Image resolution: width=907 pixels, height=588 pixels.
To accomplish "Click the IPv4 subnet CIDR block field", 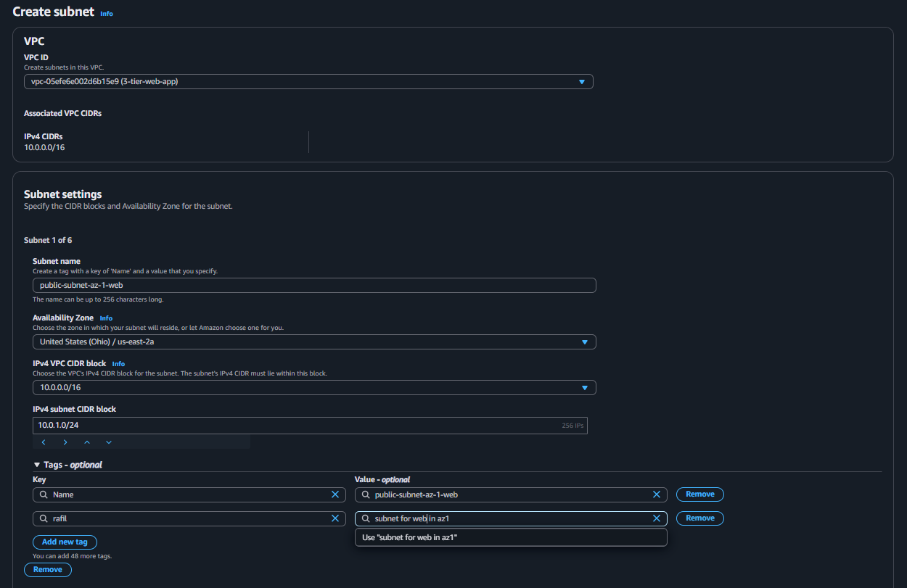I will [310, 426].
